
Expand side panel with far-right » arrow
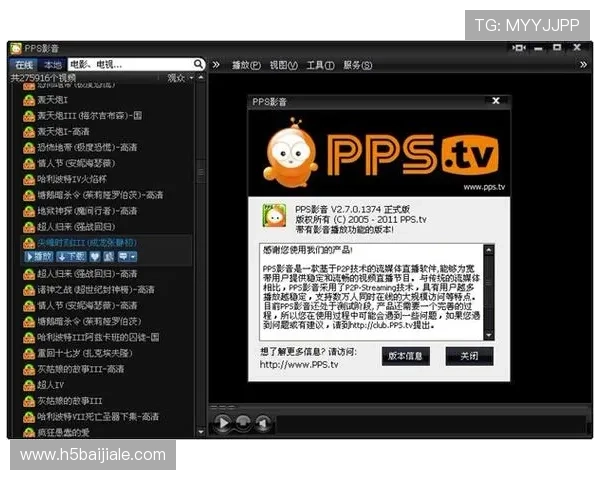[x=583, y=65]
